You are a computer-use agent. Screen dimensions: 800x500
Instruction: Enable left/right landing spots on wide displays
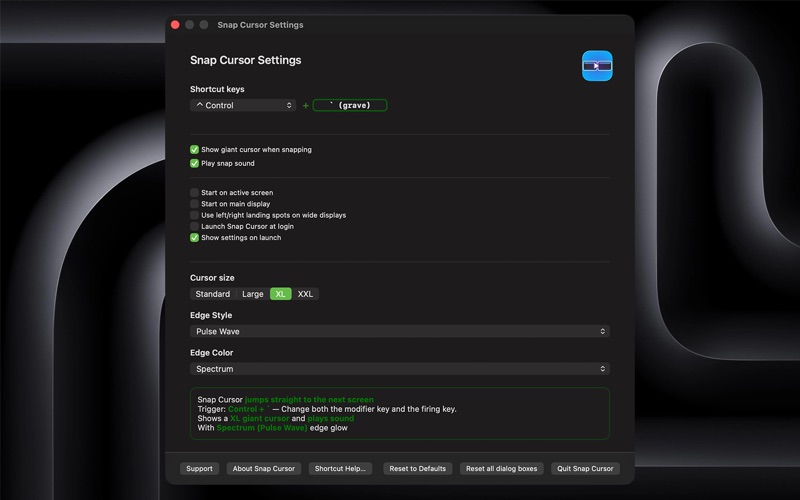[194, 215]
